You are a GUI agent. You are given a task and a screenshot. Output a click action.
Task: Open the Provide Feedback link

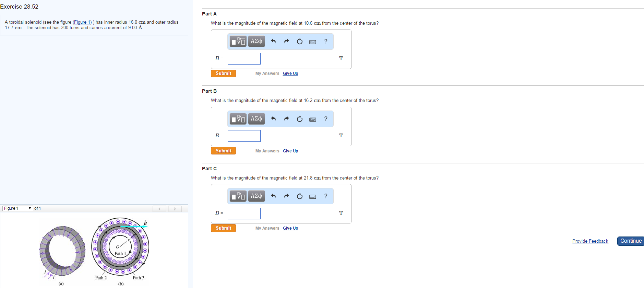[590, 241]
